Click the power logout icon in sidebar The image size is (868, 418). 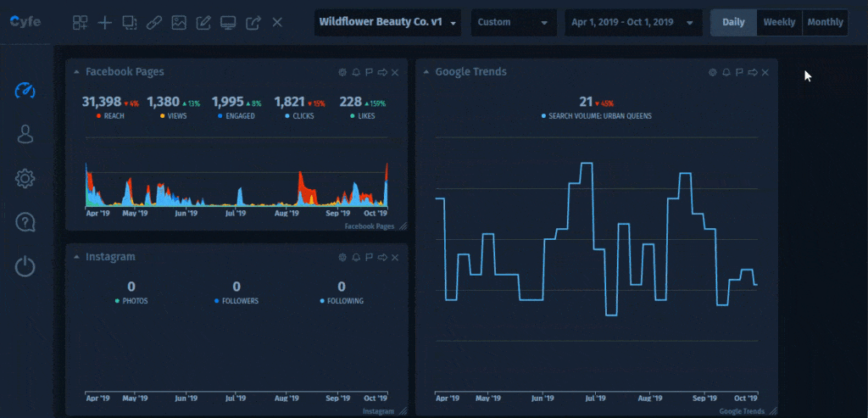pyautogui.click(x=25, y=267)
